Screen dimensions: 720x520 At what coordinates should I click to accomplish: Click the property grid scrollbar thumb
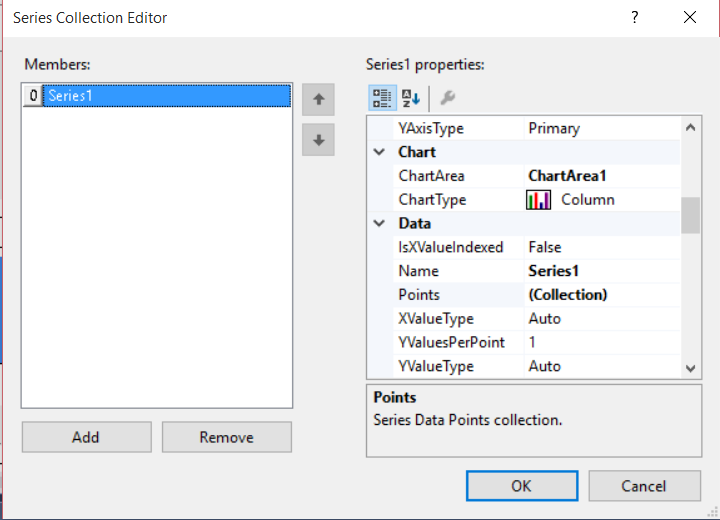pyautogui.click(x=690, y=215)
